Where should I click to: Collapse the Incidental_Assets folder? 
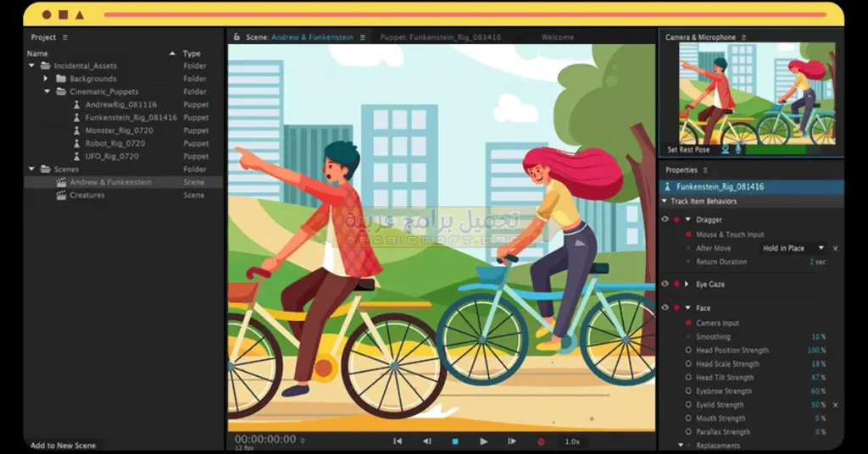point(31,66)
